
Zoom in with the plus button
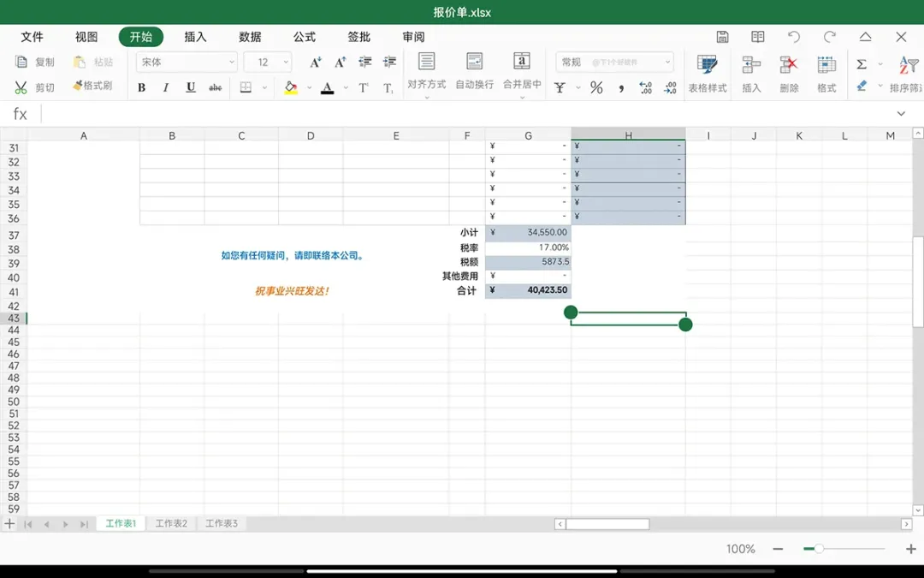point(910,549)
